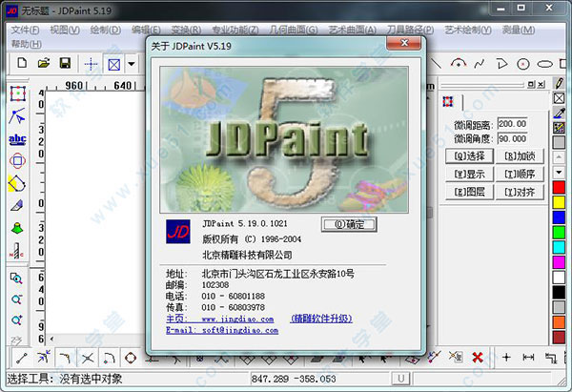572x392 pixels.
Task: Open the 视图(V) menu
Action: [65, 30]
